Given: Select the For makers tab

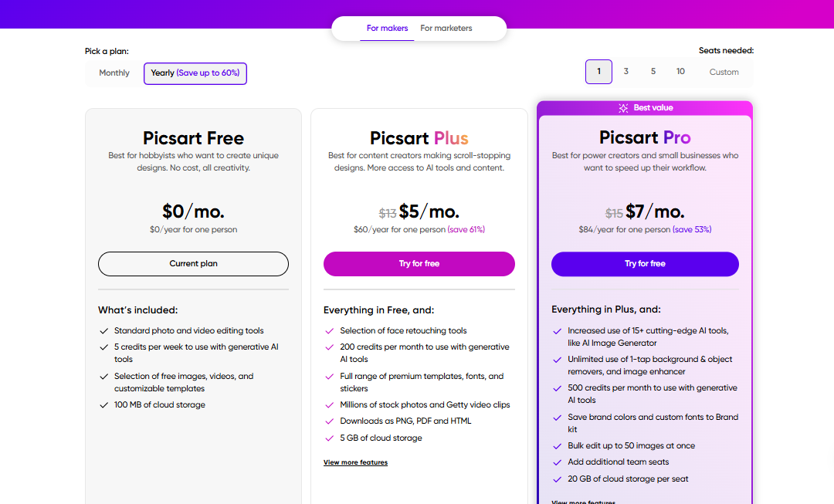Looking at the screenshot, I should pyautogui.click(x=388, y=29).
